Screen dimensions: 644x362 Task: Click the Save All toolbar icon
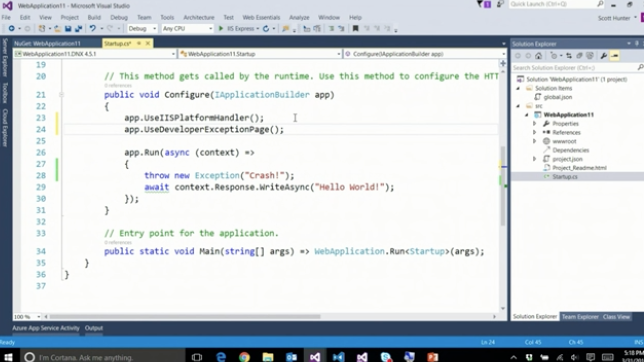coord(78,29)
